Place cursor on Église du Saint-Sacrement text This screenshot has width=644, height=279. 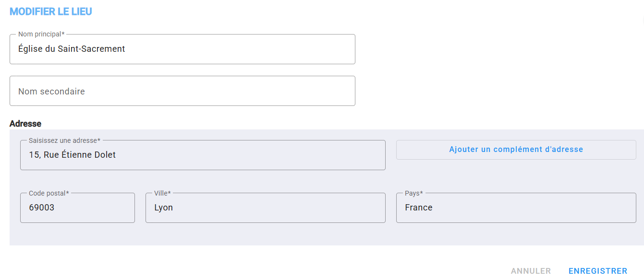pos(72,49)
